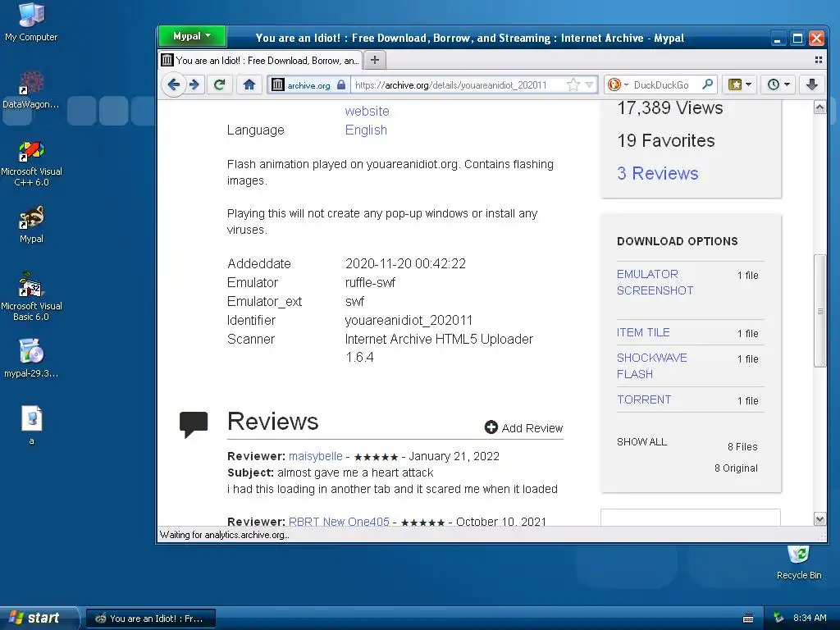Image resolution: width=840 pixels, height=630 pixels.
Task: Download the SHOCKWAVE FLASH file
Action: coord(651,366)
